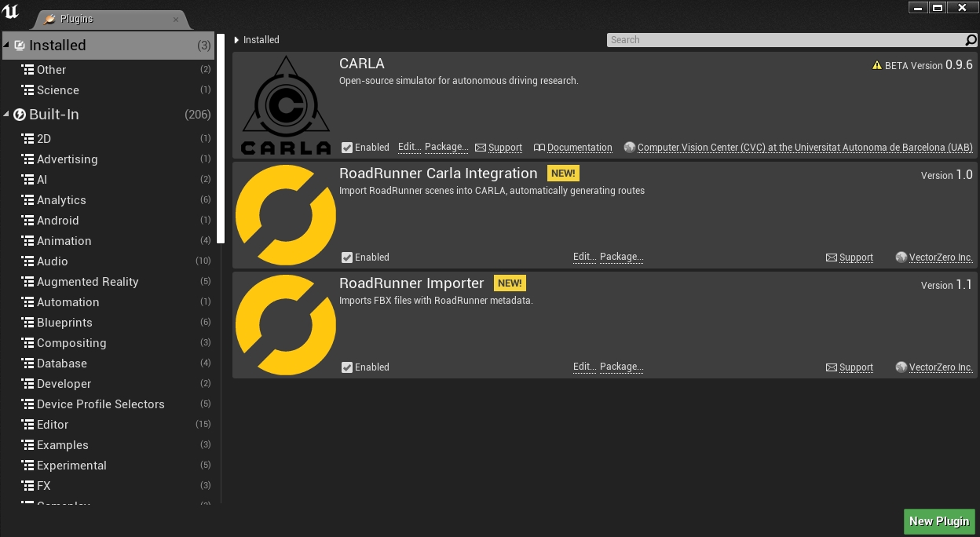Select the Plugins tab
The height and width of the screenshot is (537, 980).
(x=110, y=19)
